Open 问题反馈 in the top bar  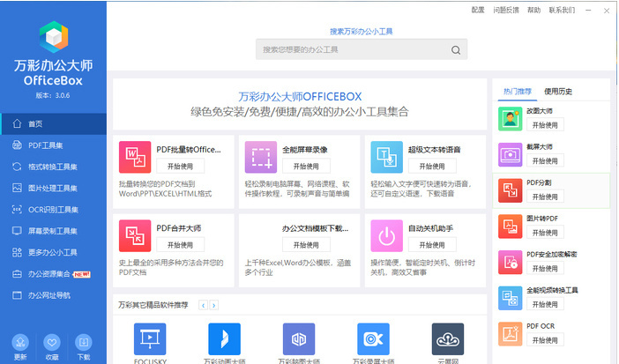click(x=506, y=11)
